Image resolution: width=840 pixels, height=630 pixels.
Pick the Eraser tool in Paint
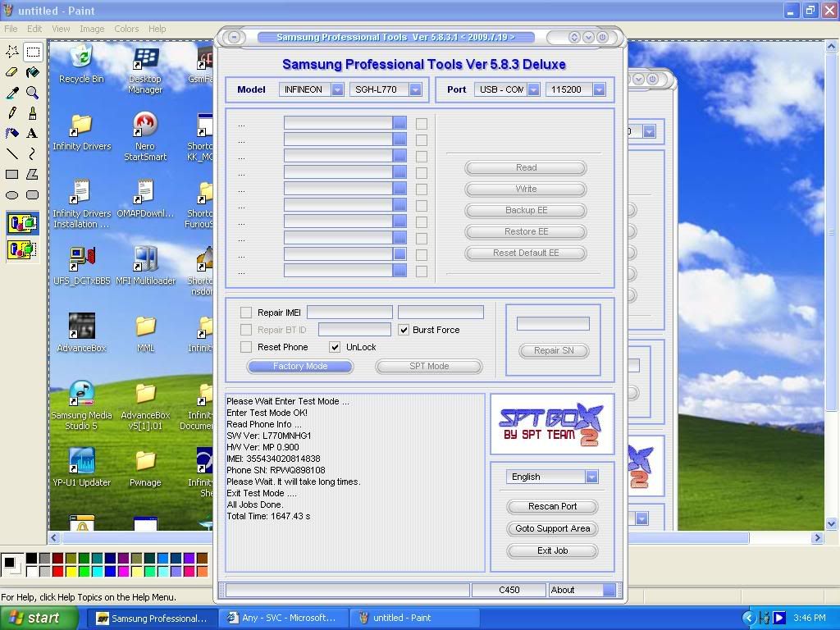12,72
